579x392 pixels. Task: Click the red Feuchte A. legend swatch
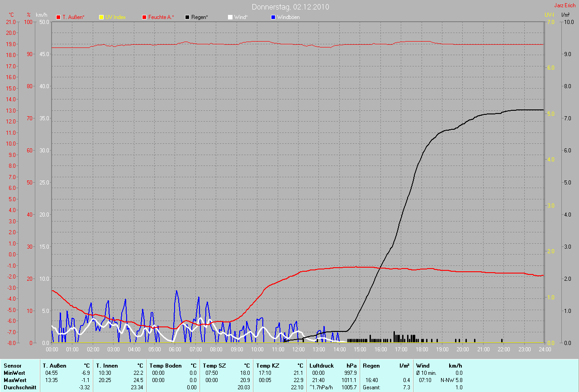144,17
